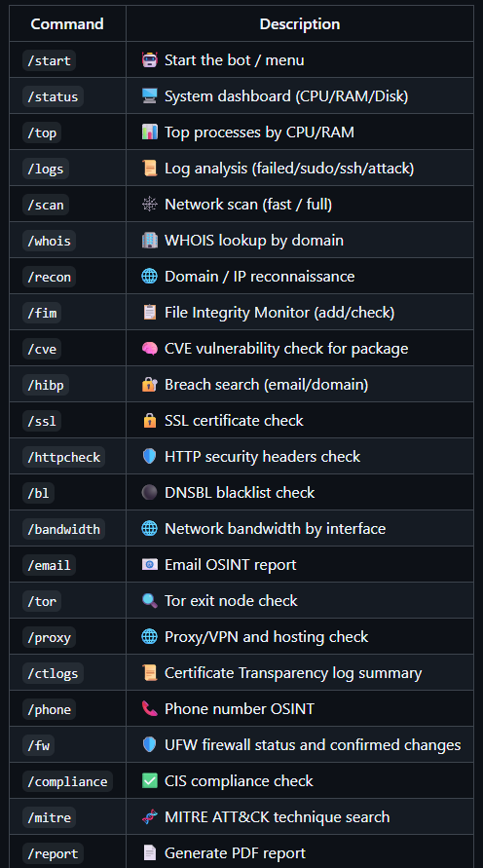Click the /proxy command code

pyautogui.click(x=50, y=637)
